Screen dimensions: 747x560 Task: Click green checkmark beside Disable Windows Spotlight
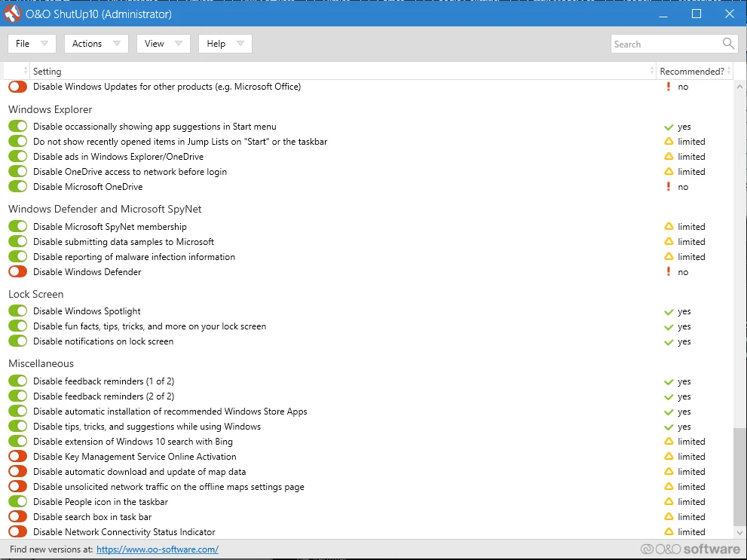pos(669,312)
